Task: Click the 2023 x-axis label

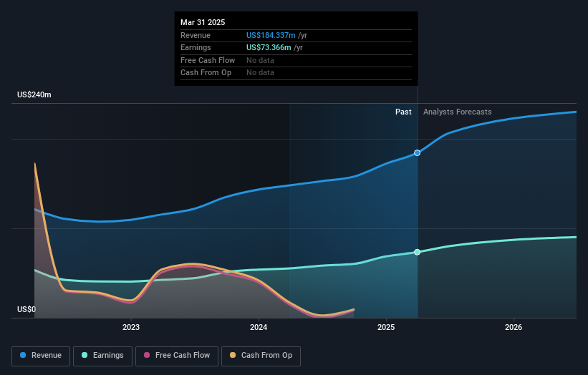Action: (131, 327)
